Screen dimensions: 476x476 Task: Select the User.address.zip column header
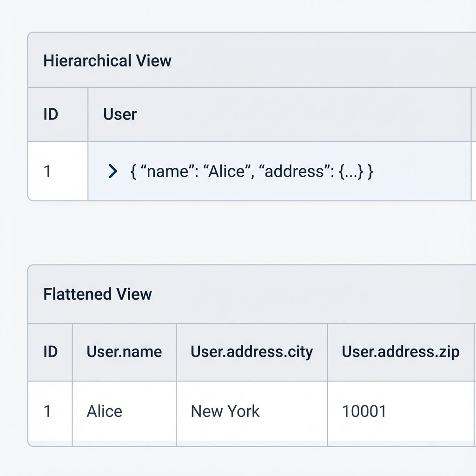(400, 352)
